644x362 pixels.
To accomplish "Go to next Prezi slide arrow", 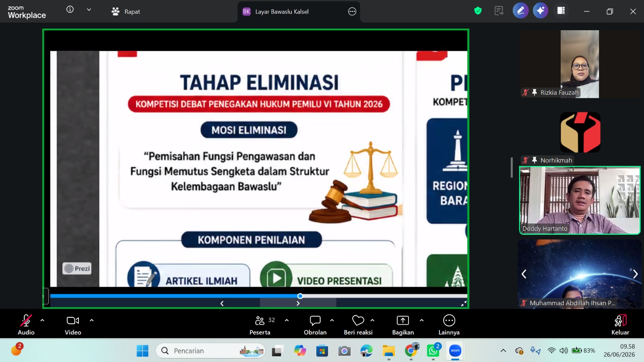I will point(298,304).
